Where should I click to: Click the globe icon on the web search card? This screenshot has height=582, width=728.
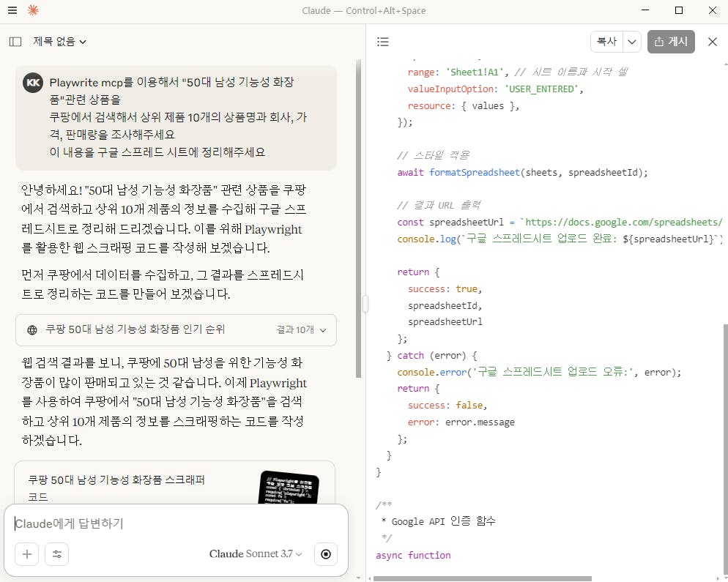tap(32, 330)
